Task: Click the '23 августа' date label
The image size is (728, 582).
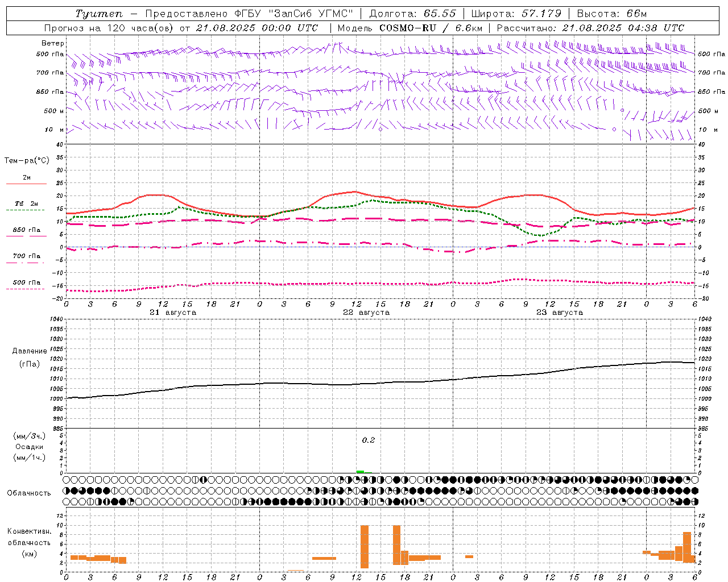Action: 560,313
